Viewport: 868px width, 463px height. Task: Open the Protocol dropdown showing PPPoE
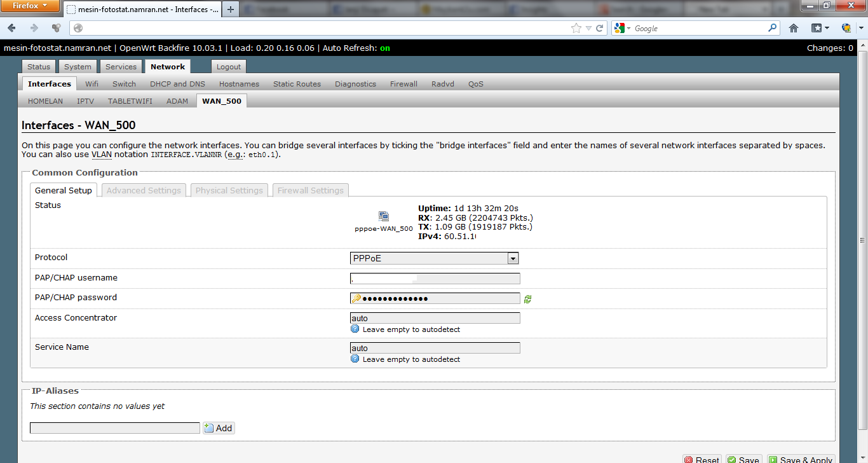pyautogui.click(x=434, y=258)
